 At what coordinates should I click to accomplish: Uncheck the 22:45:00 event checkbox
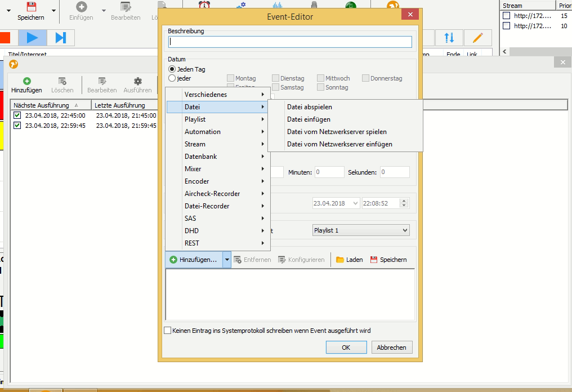click(17, 115)
